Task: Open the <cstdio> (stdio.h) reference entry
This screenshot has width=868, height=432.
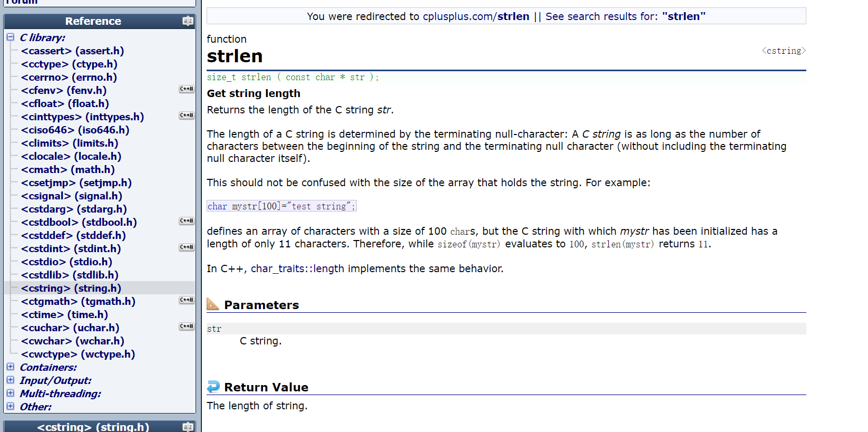Action: pyautogui.click(x=66, y=262)
